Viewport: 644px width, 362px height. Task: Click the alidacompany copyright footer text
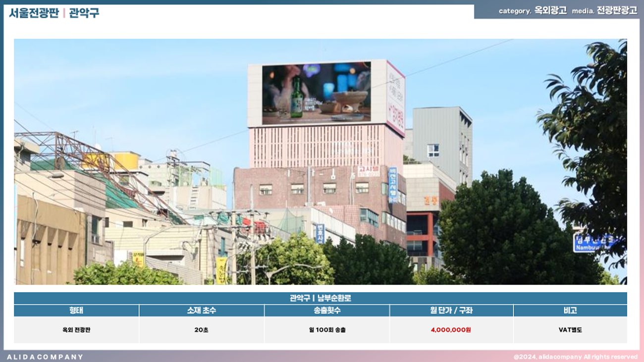point(575,357)
